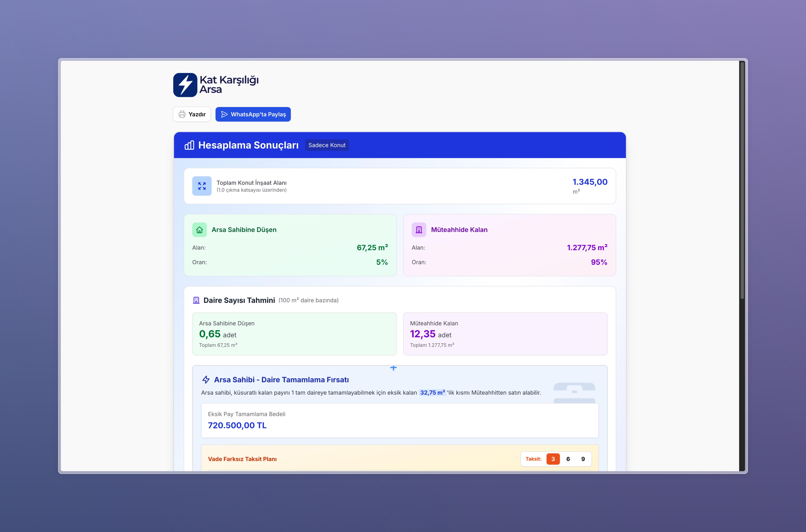Click the 720.500,00 TL completion cost
The height and width of the screenshot is (532, 806).
point(237,426)
